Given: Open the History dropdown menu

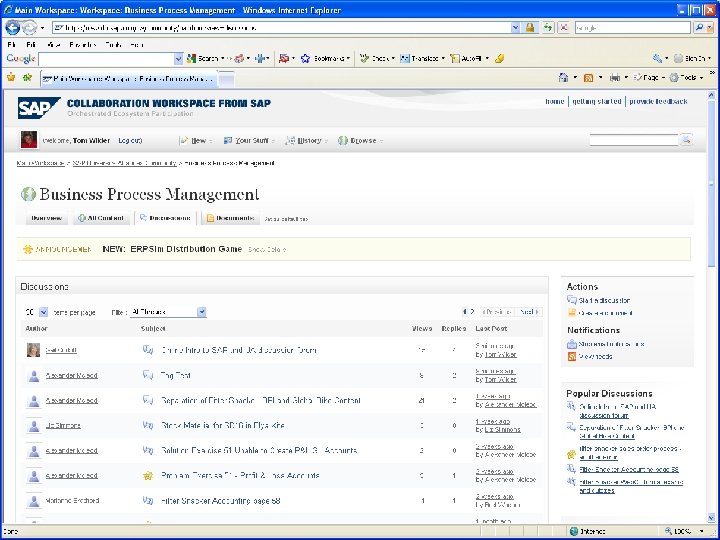Looking at the screenshot, I should [306, 141].
